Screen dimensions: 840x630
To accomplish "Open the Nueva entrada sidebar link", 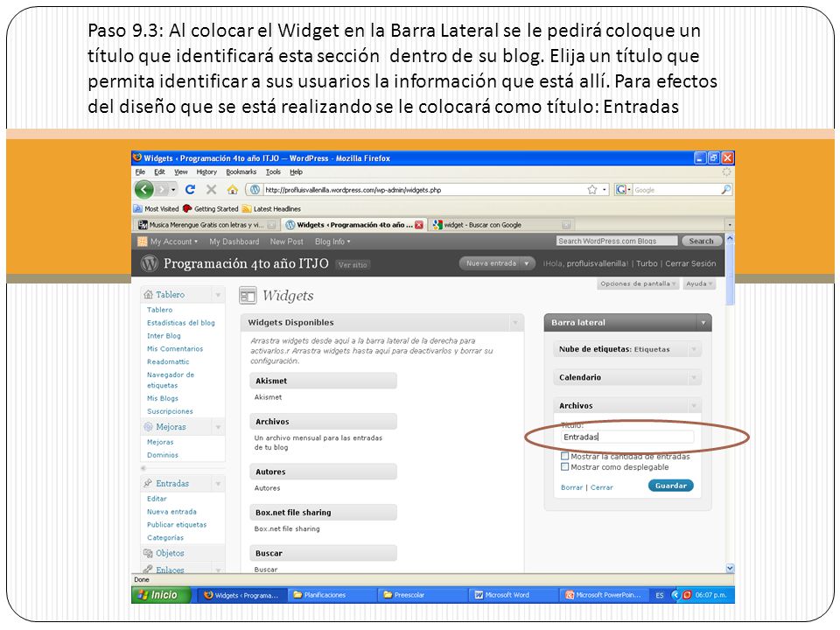I will coord(172,512).
